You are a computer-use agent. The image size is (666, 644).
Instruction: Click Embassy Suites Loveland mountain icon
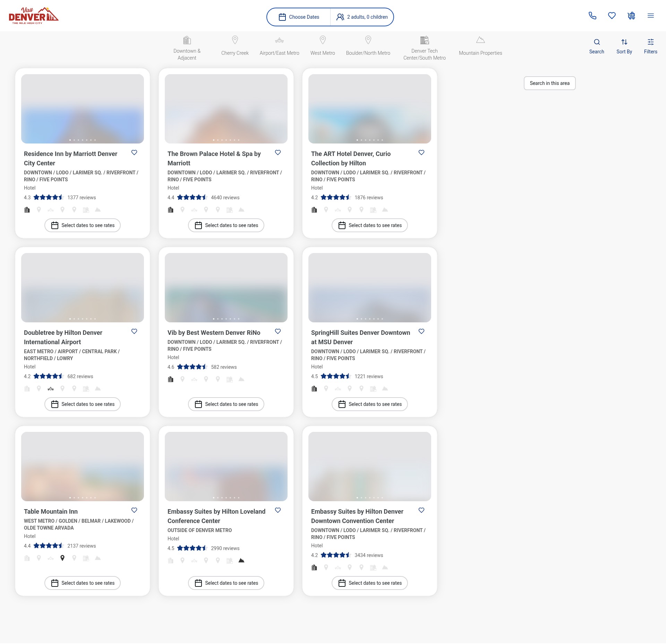(x=241, y=560)
